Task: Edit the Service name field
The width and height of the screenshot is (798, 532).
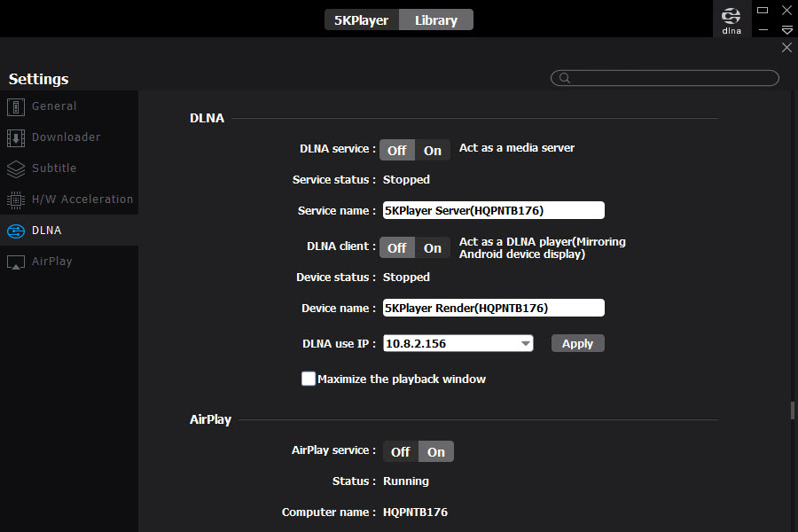Action: (494, 210)
